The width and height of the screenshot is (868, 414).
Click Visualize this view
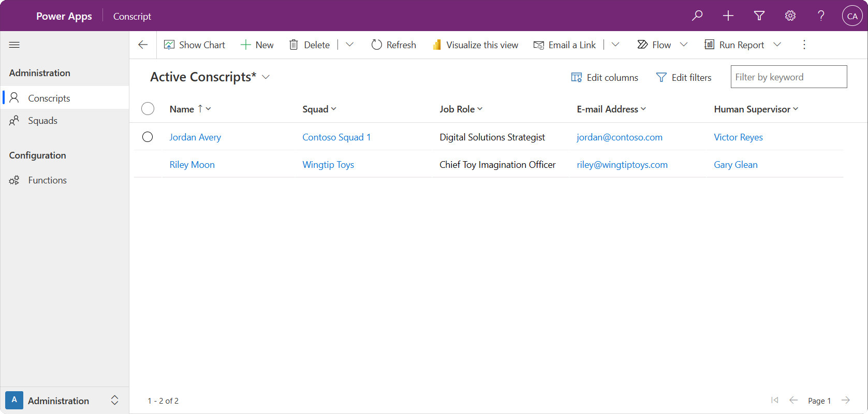point(476,45)
